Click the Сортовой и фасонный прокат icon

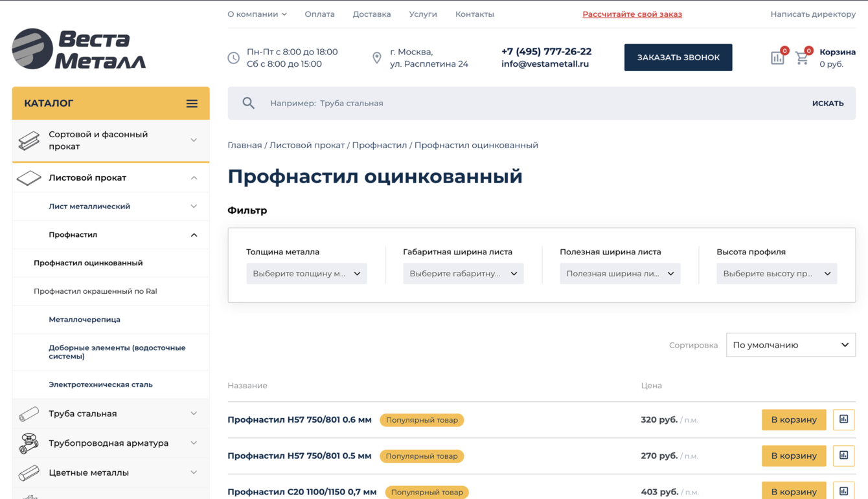point(29,140)
